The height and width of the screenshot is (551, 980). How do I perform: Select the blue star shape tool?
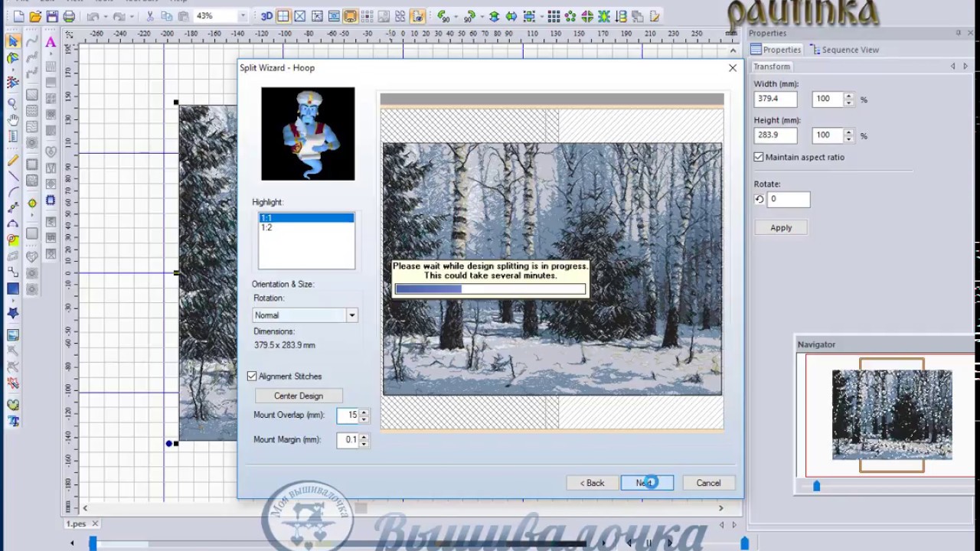13,312
